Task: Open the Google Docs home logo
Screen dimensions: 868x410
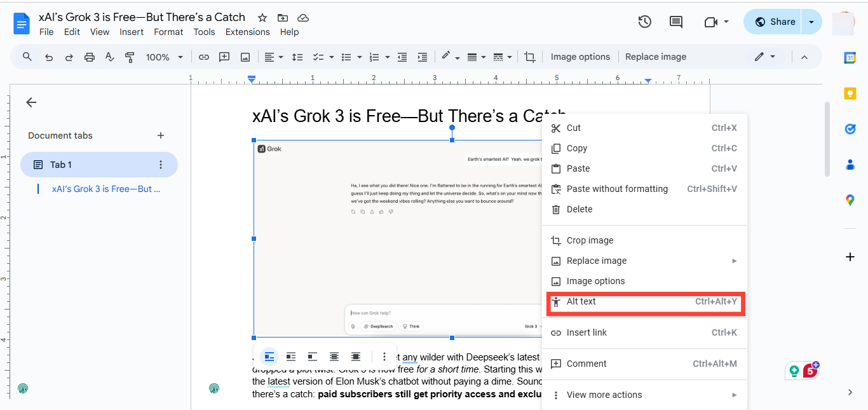Action: point(22,24)
